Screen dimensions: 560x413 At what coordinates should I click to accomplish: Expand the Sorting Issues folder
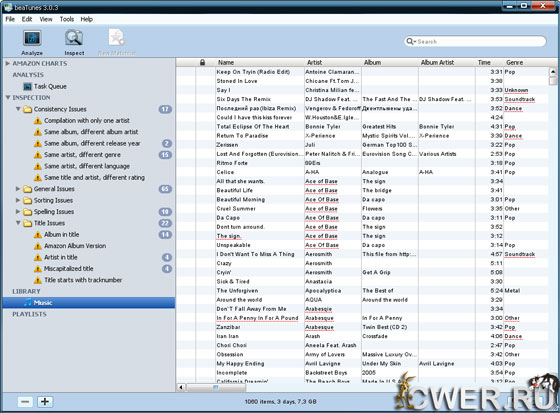[18, 200]
